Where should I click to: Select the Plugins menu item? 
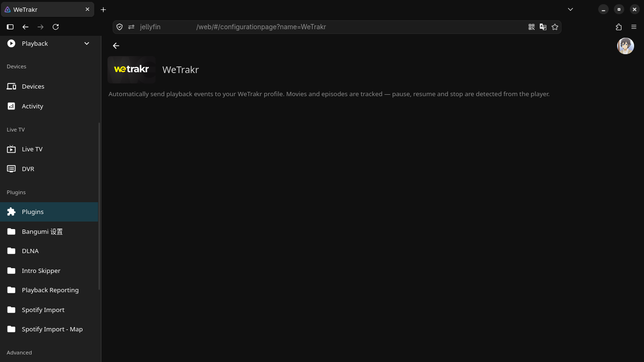pos(49,212)
